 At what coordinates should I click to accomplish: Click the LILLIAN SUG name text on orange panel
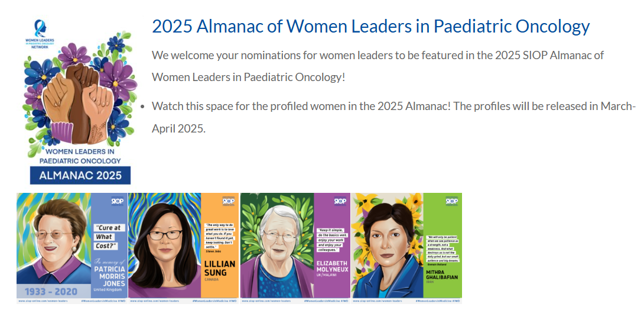click(x=220, y=268)
